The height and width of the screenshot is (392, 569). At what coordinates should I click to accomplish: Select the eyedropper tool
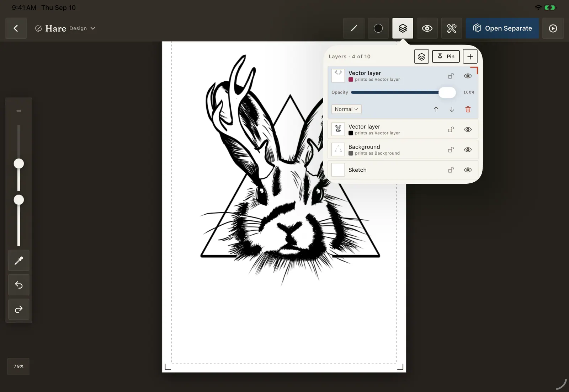tap(19, 261)
